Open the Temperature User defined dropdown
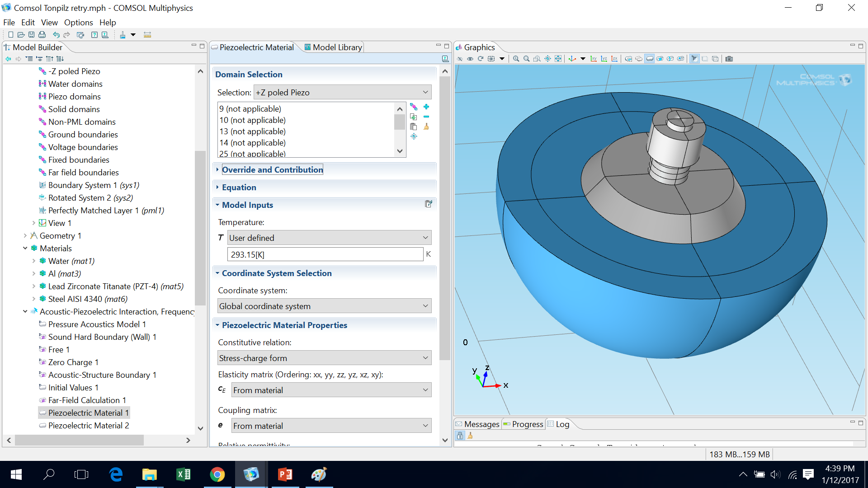This screenshot has width=868, height=488. (329, 238)
